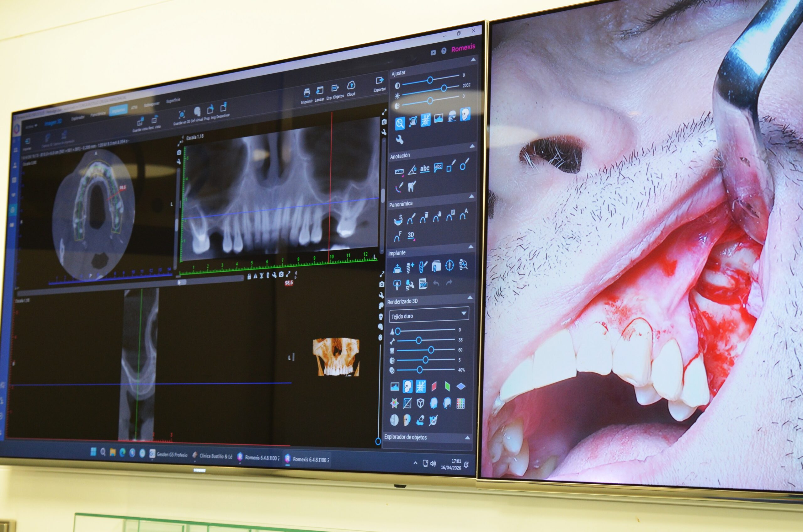Open the Tejido duro rendering dropdown
The image size is (803, 532).
point(429,315)
